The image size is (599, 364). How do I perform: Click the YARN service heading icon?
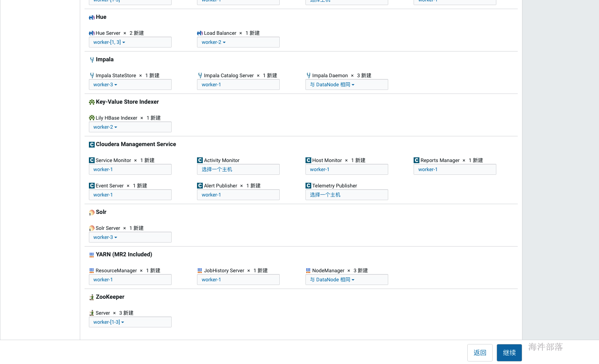coord(92,255)
